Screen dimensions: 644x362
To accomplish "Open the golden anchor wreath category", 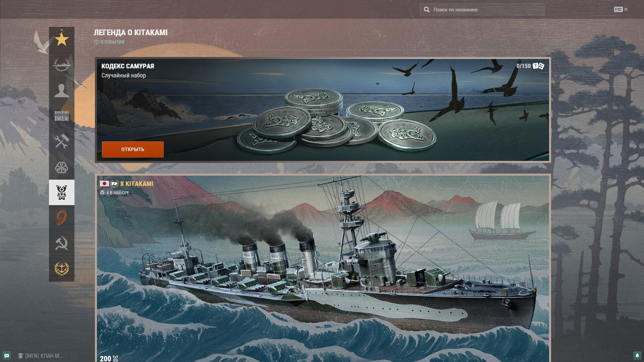I will point(62,269).
